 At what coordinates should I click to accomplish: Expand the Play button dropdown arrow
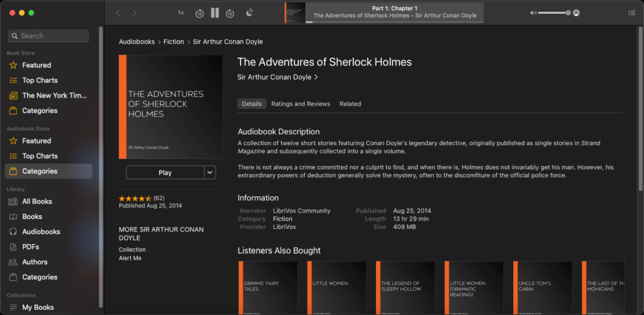pyautogui.click(x=210, y=172)
